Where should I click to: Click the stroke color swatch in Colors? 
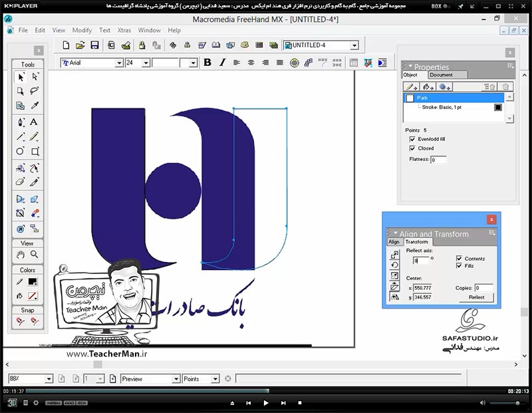click(33, 282)
